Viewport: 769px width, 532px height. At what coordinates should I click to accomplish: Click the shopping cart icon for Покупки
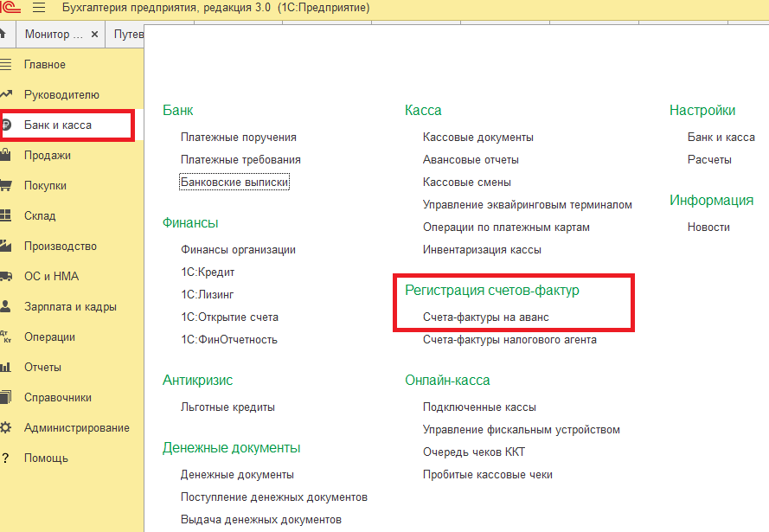(6, 186)
